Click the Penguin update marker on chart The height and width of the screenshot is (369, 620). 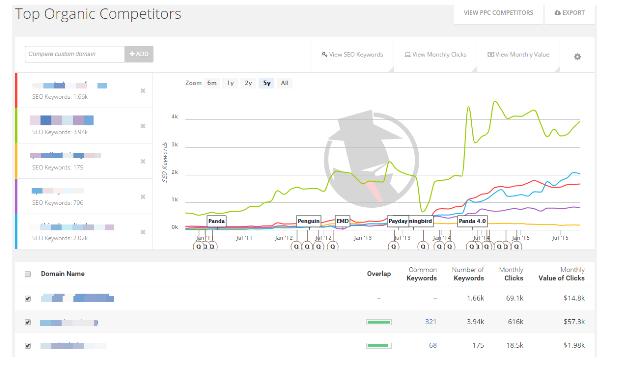coord(308,221)
